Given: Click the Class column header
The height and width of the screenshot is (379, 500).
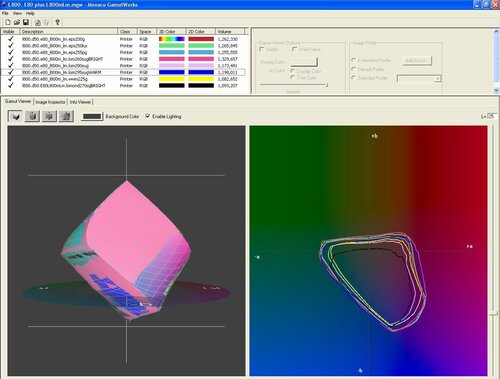Looking at the screenshot, I should pos(128,31).
